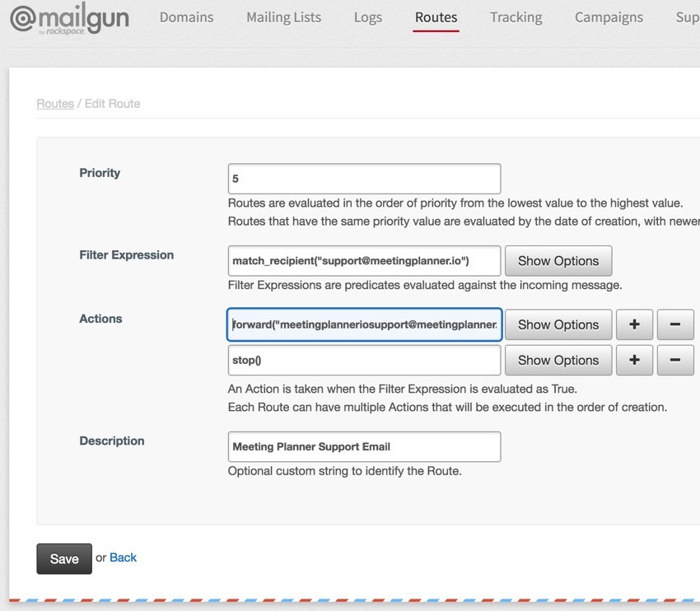The image size is (700, 611).
Task: Show Options for Filter Expression
Action: click(x=558, y=261)
